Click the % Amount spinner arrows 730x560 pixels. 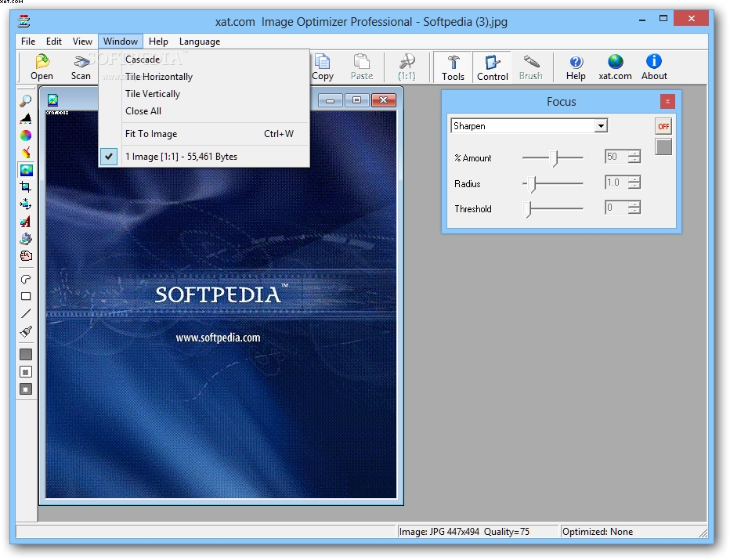[634, 157]
